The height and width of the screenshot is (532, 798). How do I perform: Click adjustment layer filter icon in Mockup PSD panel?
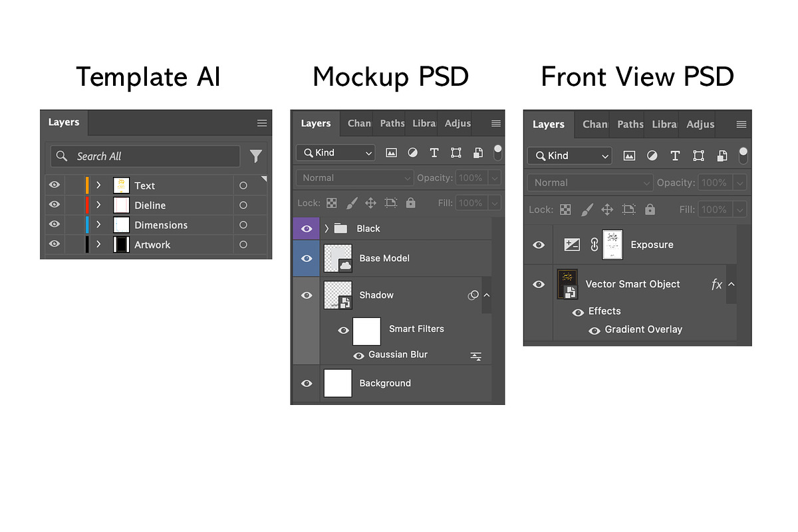tap(412, 153)
